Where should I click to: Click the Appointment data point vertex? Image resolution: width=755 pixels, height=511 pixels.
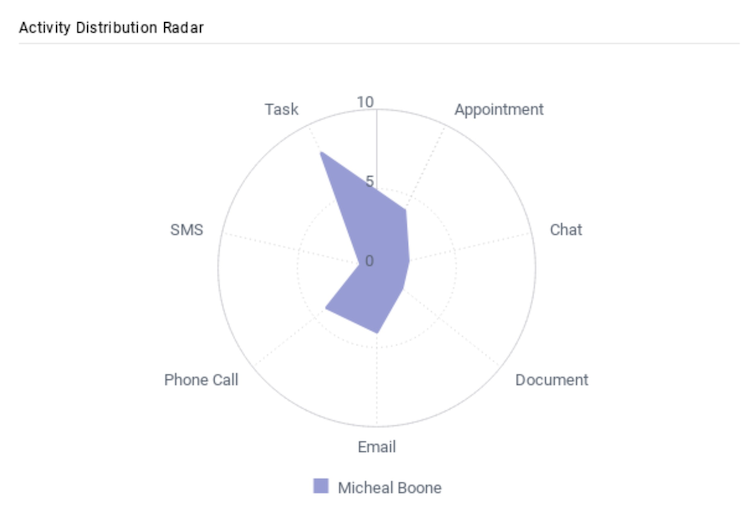405,209
